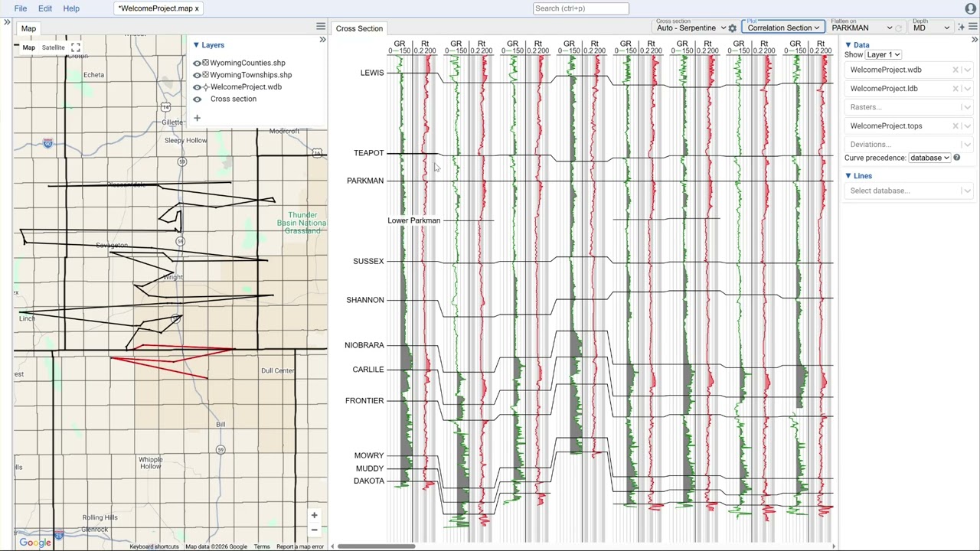
Task: Click Report a map error link
Action: point(300,546)
